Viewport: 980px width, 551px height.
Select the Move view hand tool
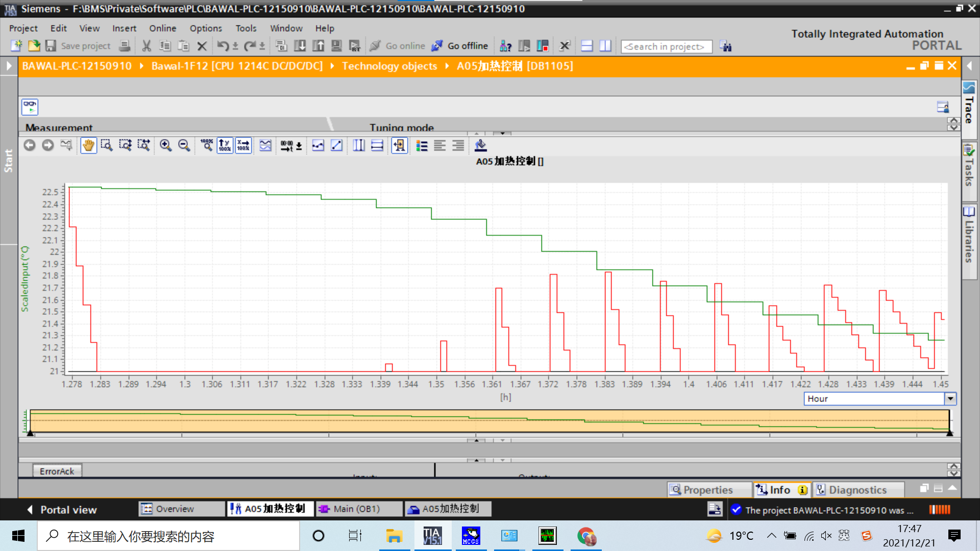coord(88,145)
